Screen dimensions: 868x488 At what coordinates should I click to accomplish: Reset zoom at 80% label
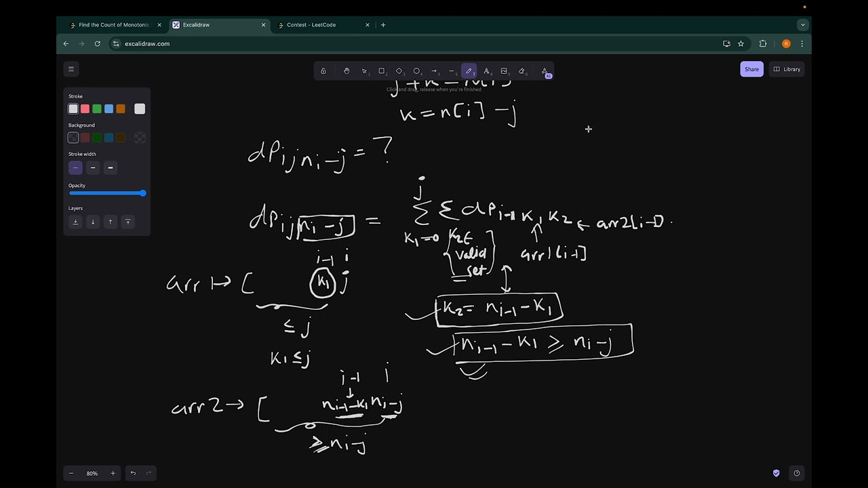pos(92,473)
